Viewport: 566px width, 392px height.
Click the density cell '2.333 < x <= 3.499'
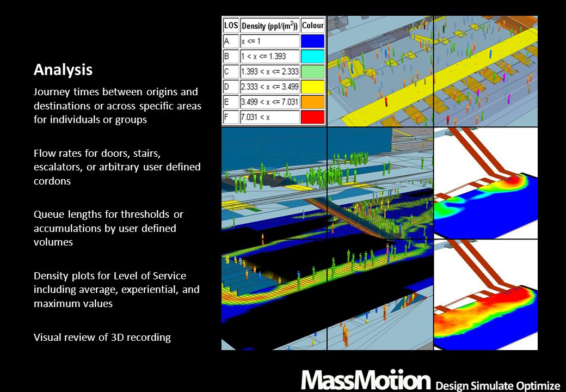point(269,87)
